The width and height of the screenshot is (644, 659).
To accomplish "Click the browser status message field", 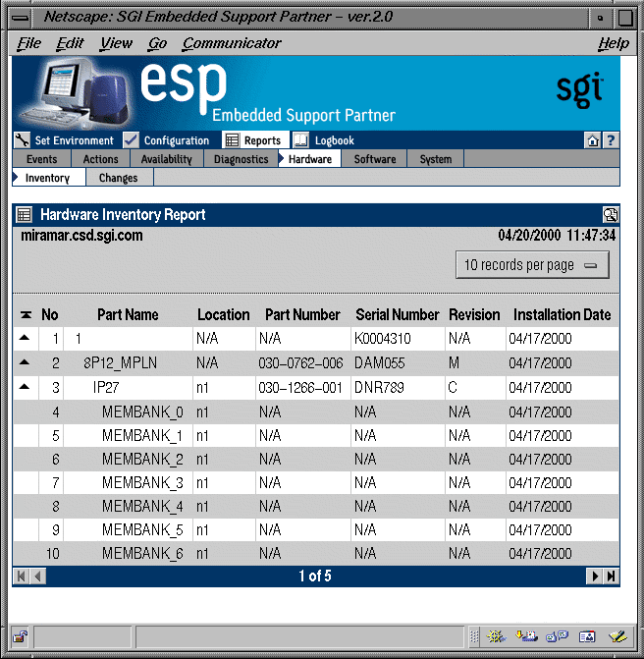I will click(300, 637).
